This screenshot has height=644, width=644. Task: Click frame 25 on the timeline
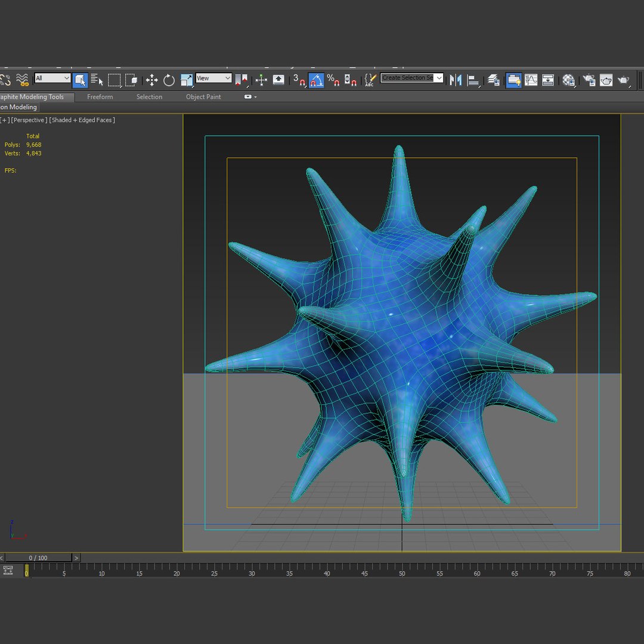point(215,574)
